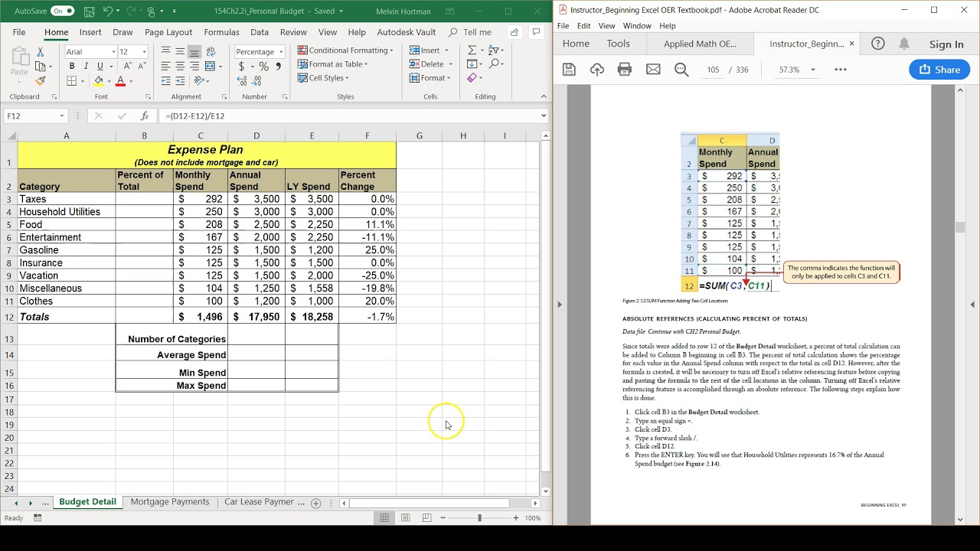Screen dimensions: 980x551
Task: Click the Insert Function fx icon
Action: pos(144,116)
